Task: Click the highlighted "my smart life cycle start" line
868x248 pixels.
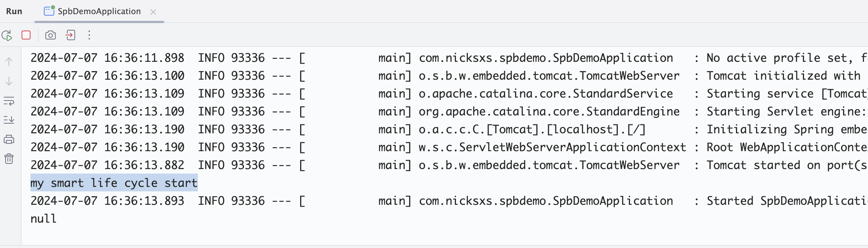Action: click(x=114, y=183)
